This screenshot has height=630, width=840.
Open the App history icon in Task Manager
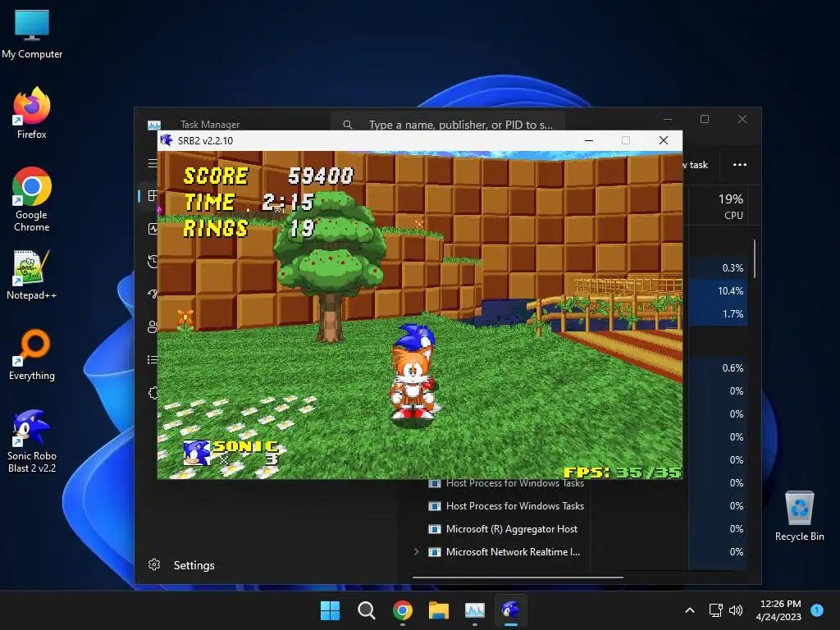153,262
